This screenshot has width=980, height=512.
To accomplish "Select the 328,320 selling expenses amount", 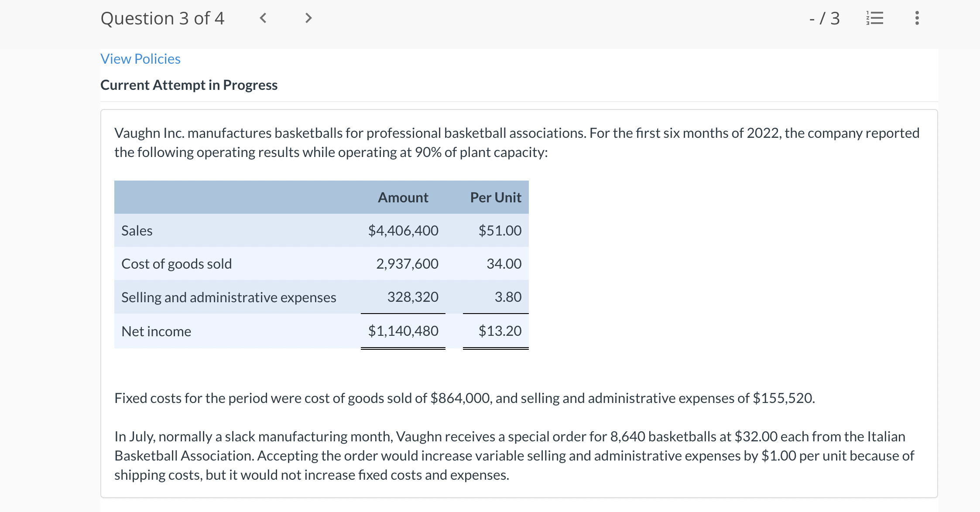I will pyautogui.click(x=412, y=297).
